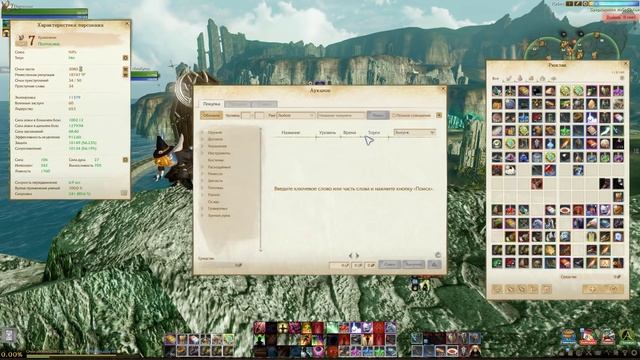Screen dimensions: 640x360
Task: Expand the Оружие category arrow
Action: point(202,133)
